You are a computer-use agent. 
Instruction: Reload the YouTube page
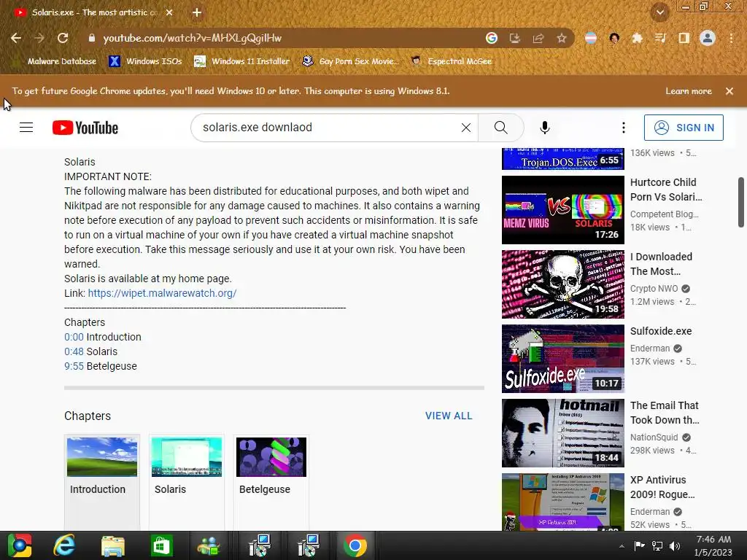pyautogui.click(x=63, y=38)
